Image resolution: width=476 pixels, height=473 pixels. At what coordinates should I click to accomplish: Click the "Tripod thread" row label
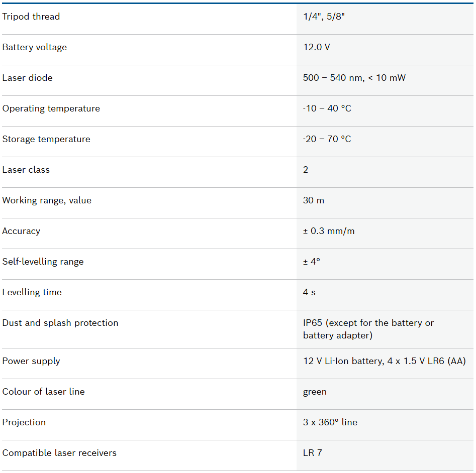point(31,17)
